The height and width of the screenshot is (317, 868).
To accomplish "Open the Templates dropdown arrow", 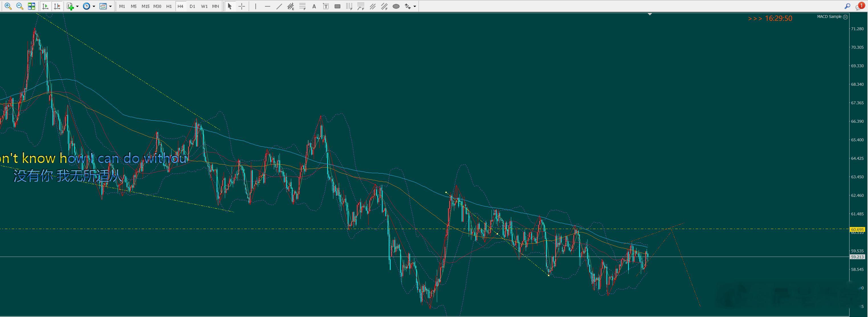I will (x=110, y=6).
